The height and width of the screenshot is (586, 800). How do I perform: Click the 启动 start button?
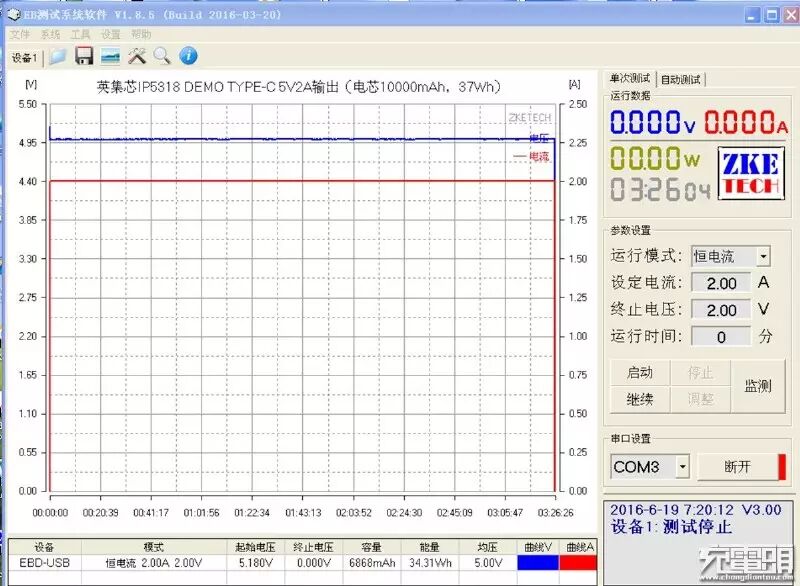(640, 373)
